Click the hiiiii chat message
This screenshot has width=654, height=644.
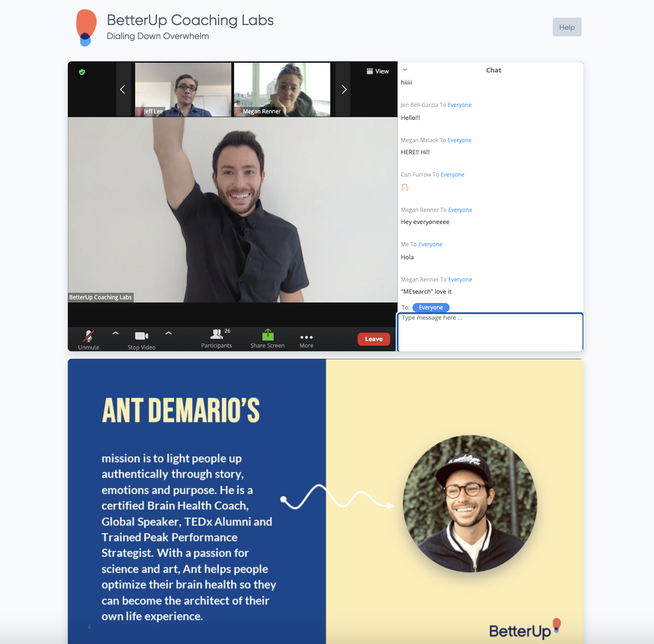(406, 83)
